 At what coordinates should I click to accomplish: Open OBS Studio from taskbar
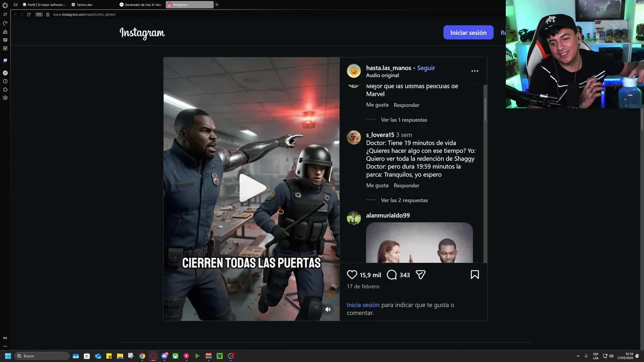(230, 356)
